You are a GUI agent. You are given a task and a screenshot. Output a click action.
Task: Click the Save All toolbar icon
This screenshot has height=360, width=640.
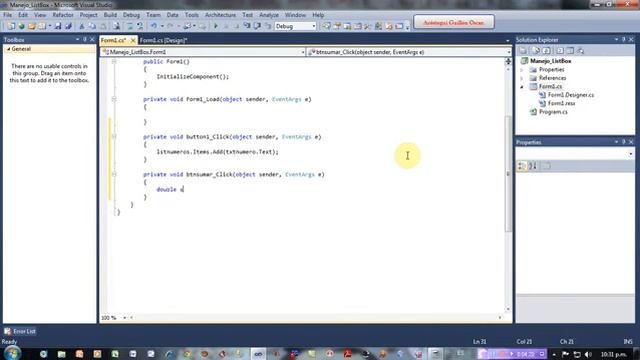[x=68, y=26]
